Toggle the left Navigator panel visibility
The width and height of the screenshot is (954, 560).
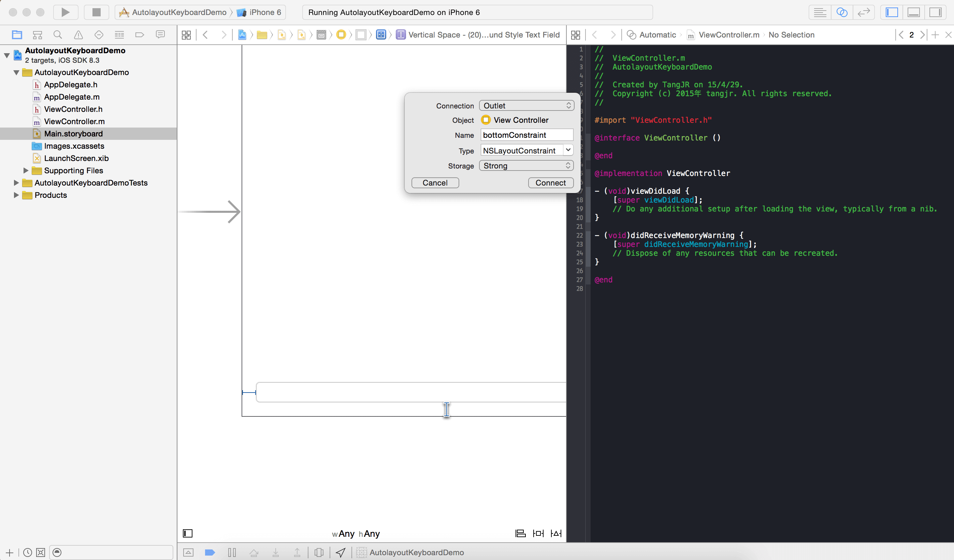pos(892,13)
